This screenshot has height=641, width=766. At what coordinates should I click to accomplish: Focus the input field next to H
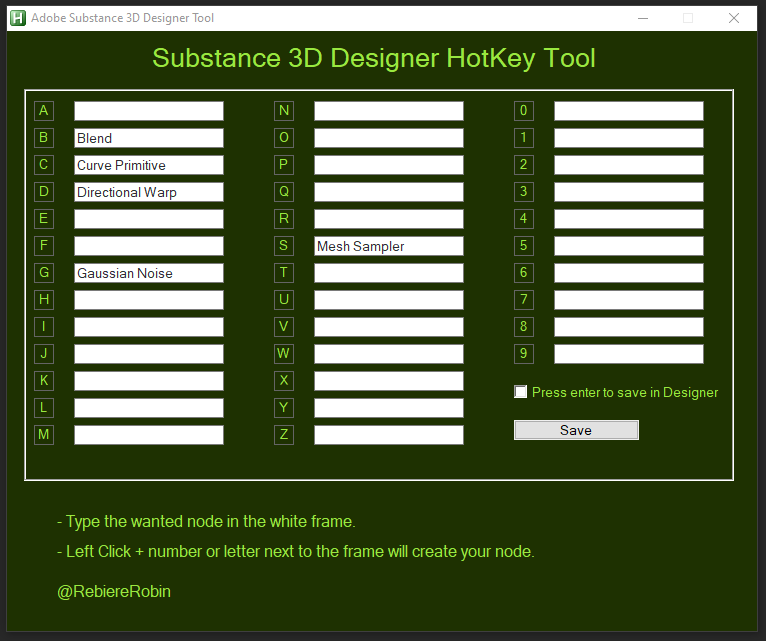click(x=149, y=299)
